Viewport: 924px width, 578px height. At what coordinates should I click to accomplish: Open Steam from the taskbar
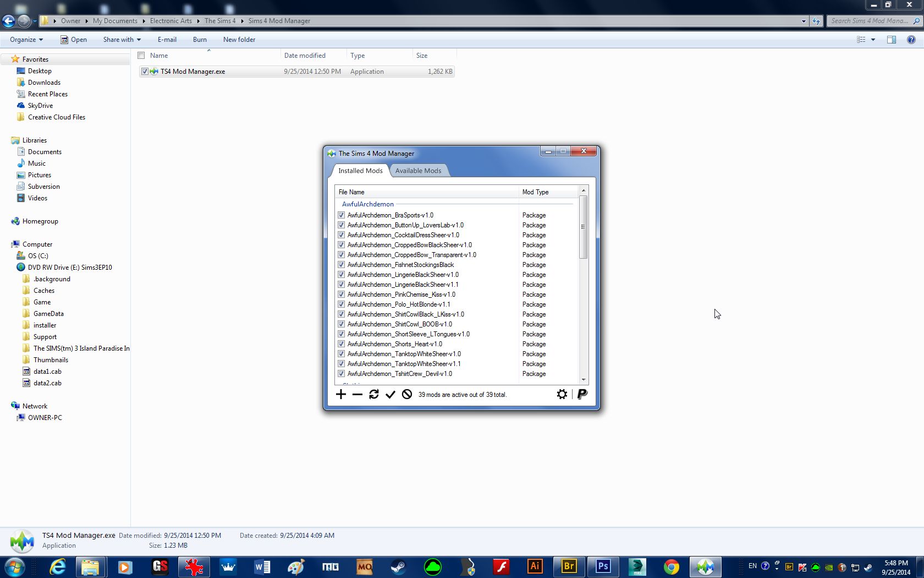[x=398, y=566]
